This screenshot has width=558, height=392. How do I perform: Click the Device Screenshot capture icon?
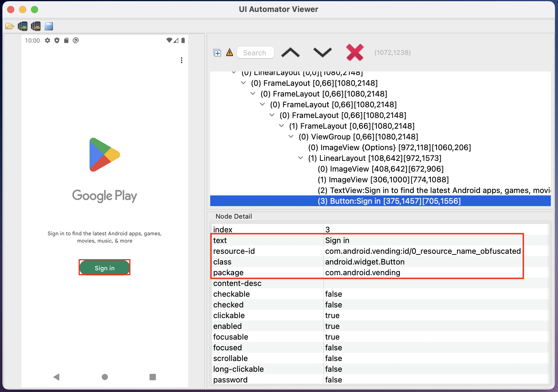(x=23, y=26)
